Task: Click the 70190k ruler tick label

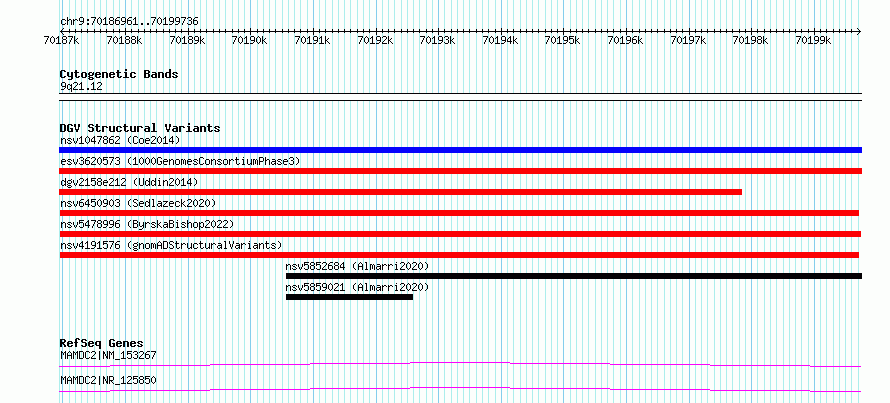Action: (x=250, y=40)
